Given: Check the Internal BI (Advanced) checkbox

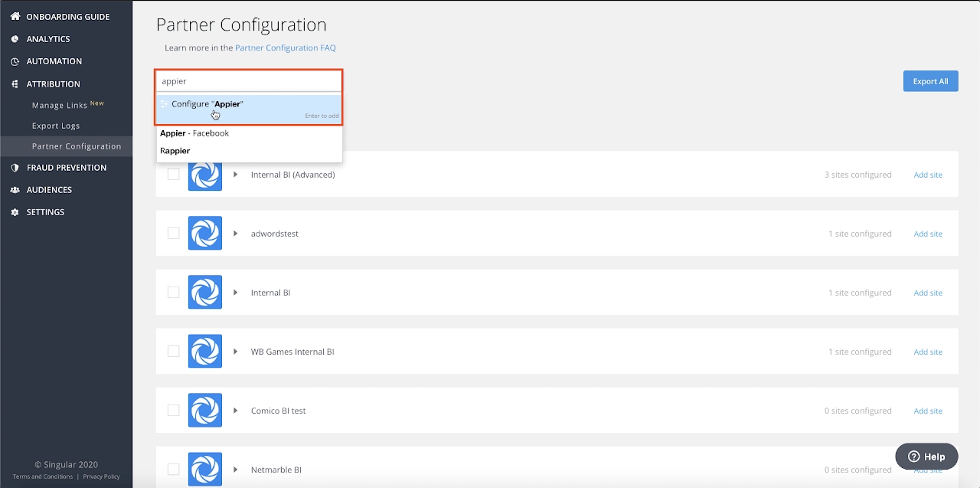Looking at the screenshot, I should point(174,175).
